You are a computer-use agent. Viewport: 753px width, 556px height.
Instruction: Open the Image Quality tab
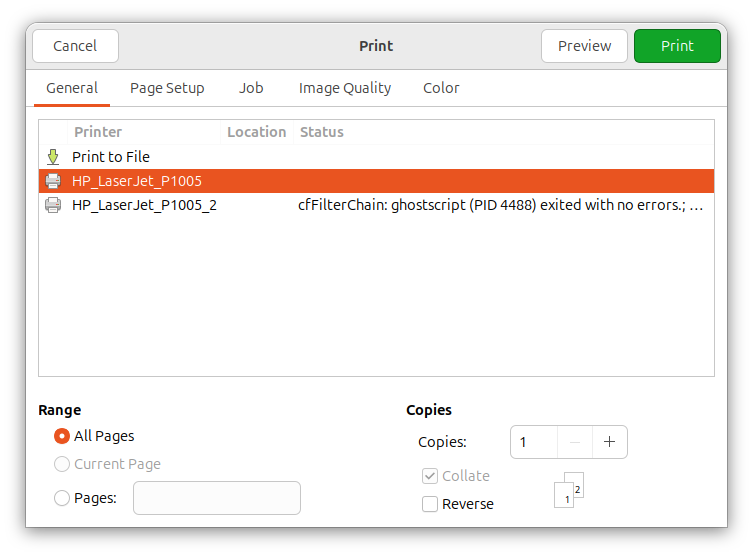click(x=345, y=88)
